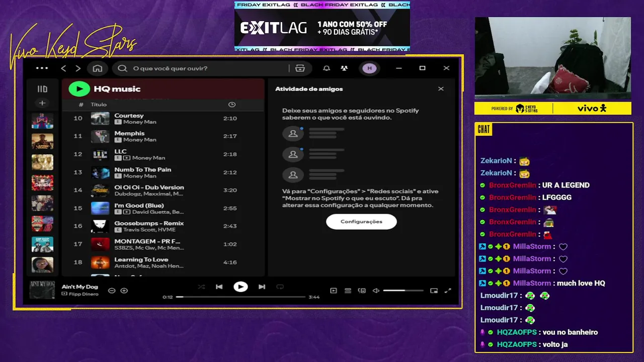This screenshot has width=644, height=362.
Task: Click the Goosebumps Remix cover art
Action: click(100, 226)
